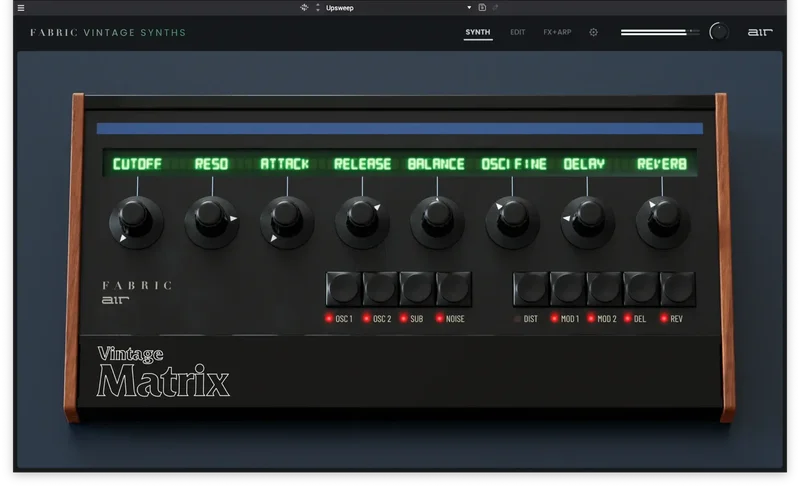This screenshot has height=488, width=800.
Task: Switch to the EDIT tab
Action: [517, 32]
